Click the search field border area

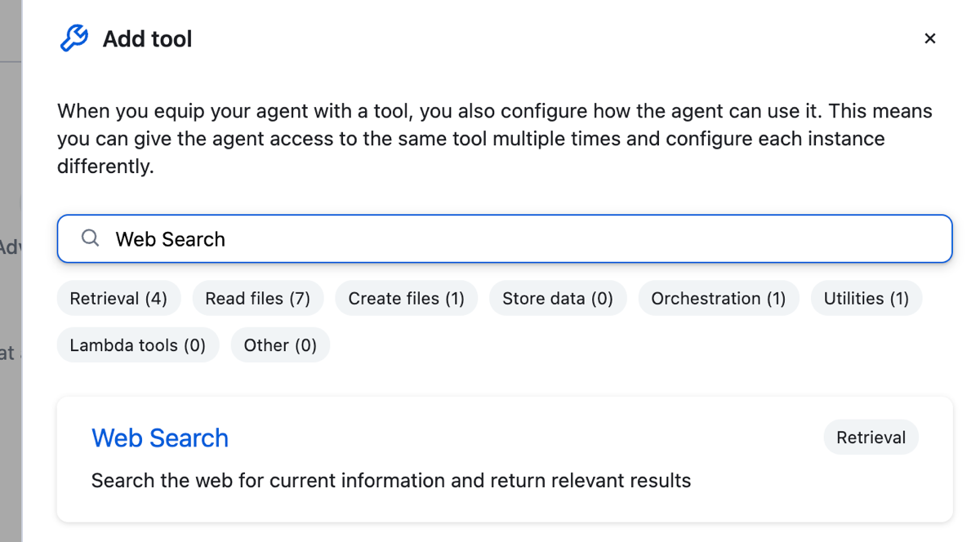pos(504,216)
